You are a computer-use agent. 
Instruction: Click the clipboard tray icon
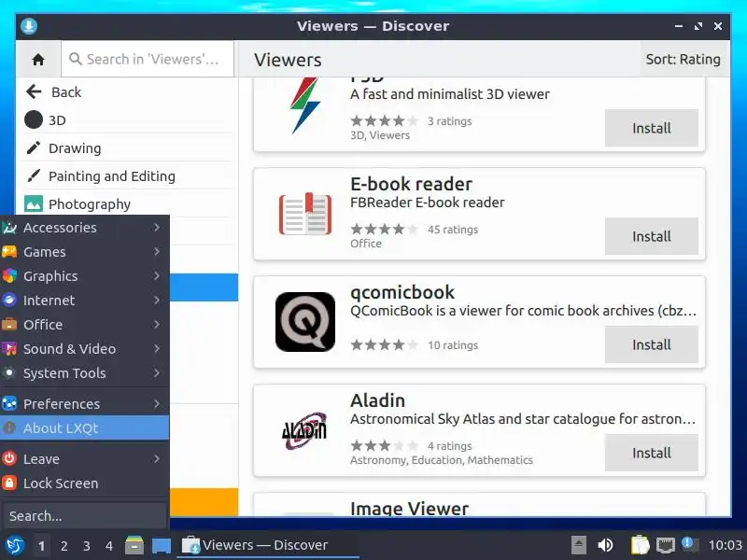click(x=640, y=545)
